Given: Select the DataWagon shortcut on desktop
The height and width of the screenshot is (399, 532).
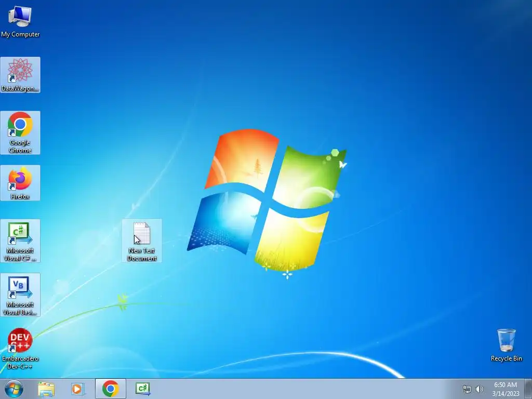Looking at the screenshot, I should [20, 75].
